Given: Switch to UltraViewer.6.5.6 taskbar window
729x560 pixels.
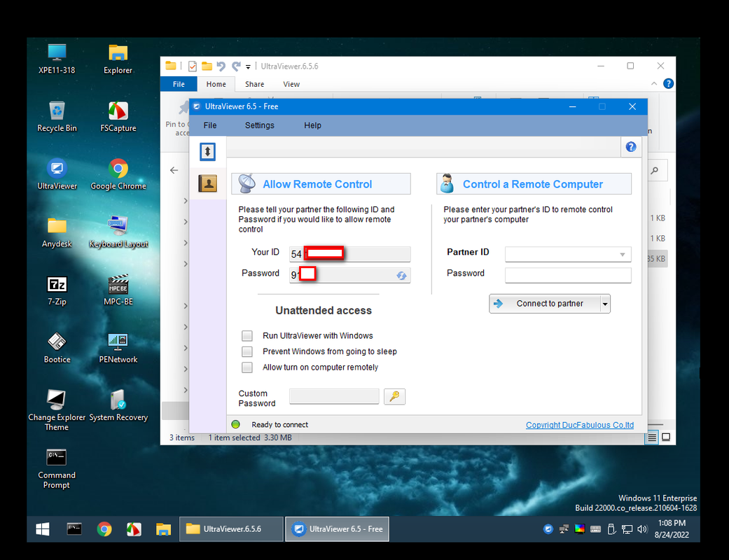Looking at the screenshot, I should [231, 529].
